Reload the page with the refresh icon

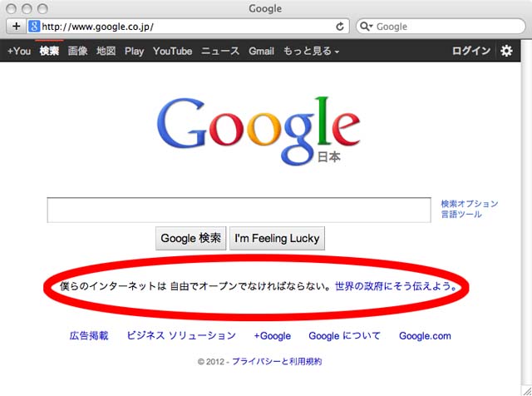(340, 27)
